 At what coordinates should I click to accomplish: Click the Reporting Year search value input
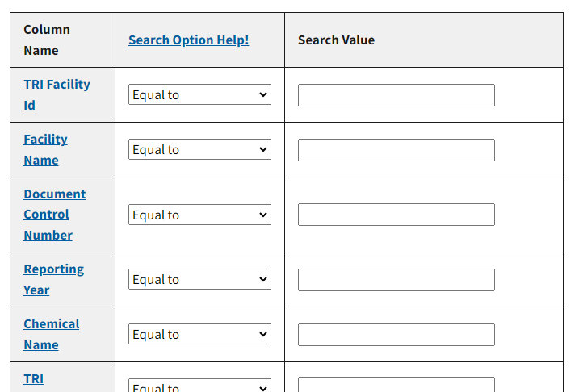tap(396, 280)
